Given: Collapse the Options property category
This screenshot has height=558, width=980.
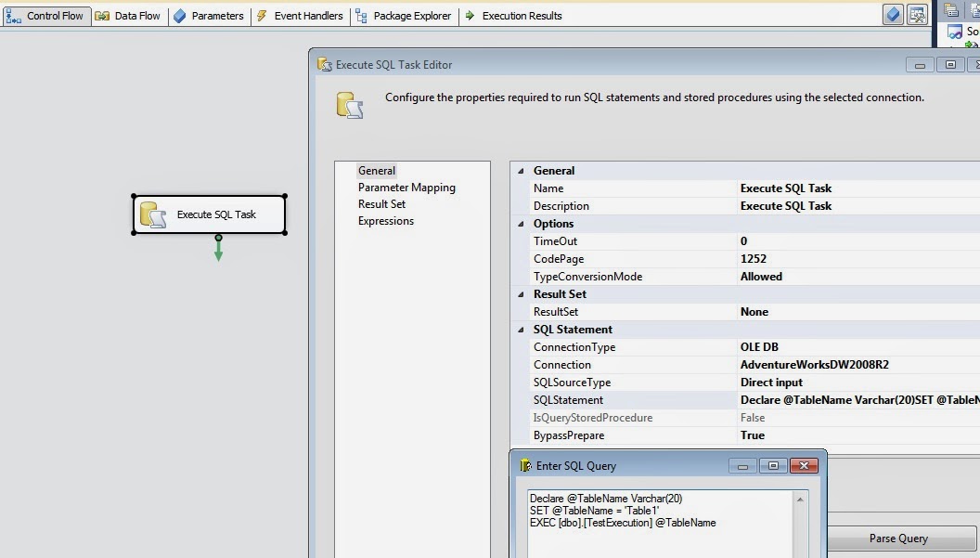Looking at the screenshot, I should click(x=521, y=224).
